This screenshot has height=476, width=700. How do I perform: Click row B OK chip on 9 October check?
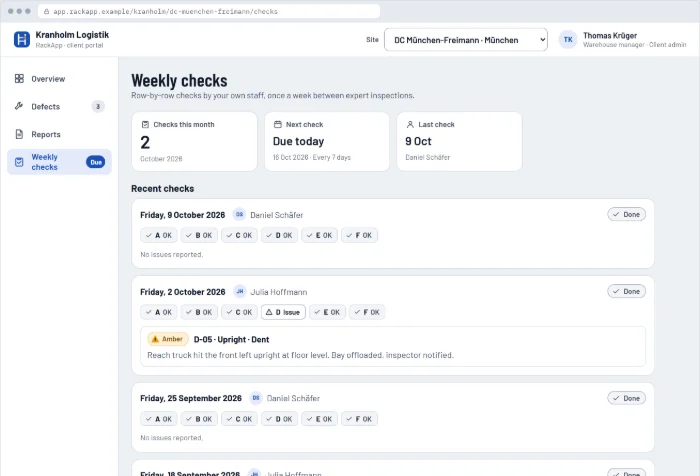(199, 235)
